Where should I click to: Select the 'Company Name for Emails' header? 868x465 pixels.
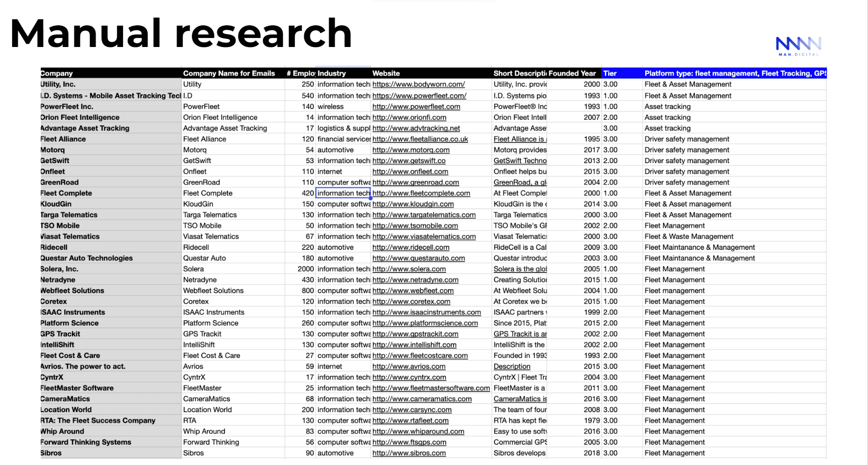point(233,73)
